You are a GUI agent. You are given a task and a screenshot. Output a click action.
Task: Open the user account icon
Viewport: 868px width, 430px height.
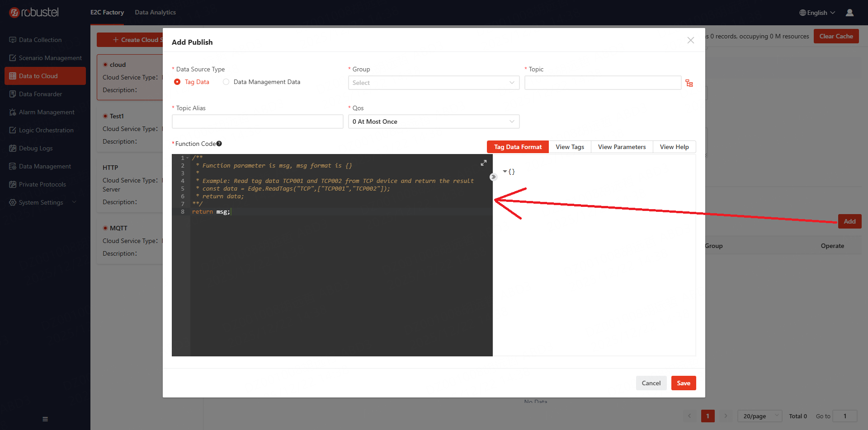849,13
